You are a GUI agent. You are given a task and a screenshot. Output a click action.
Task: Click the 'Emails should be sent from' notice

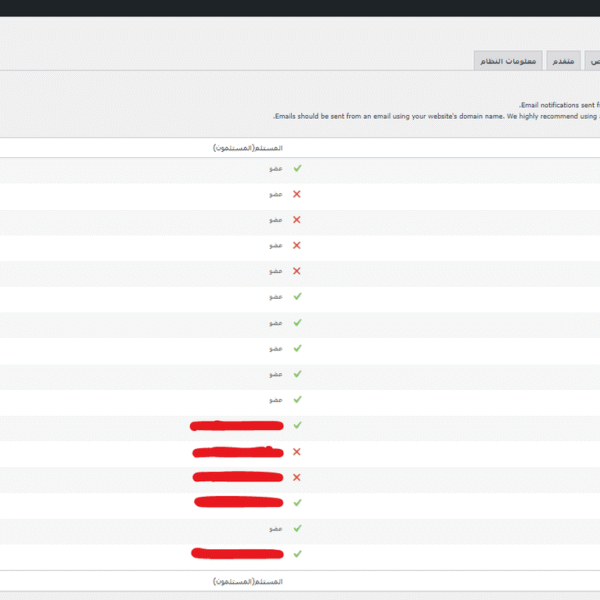436,116
